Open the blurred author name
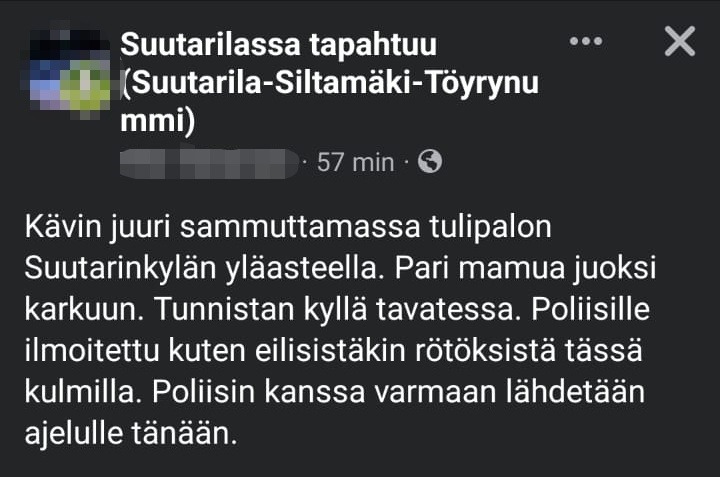This screenshot has width=720, height=477. pos(210,162)
